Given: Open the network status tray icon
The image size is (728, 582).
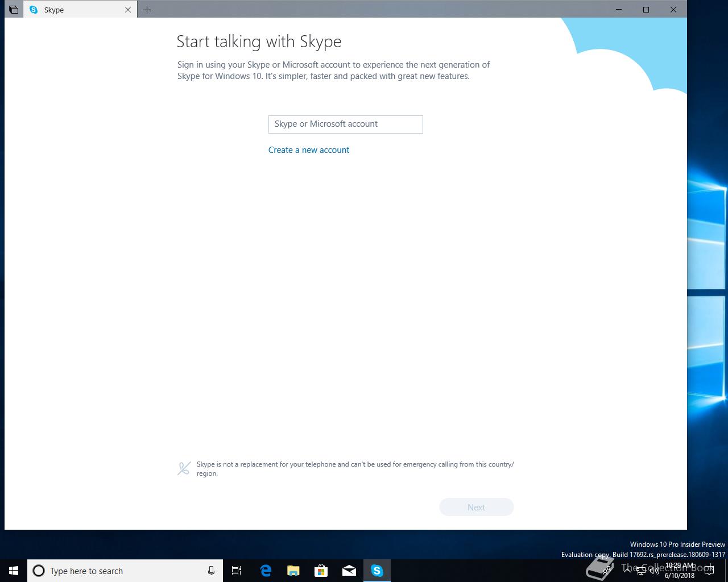Looking at the screenshot, I should pos(640,571).
